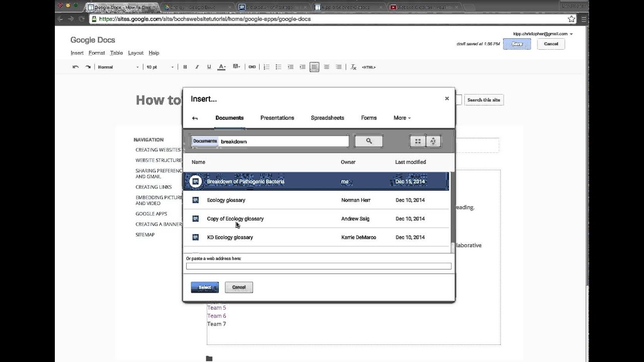Switch to the Documents tab

coord(229,118)
